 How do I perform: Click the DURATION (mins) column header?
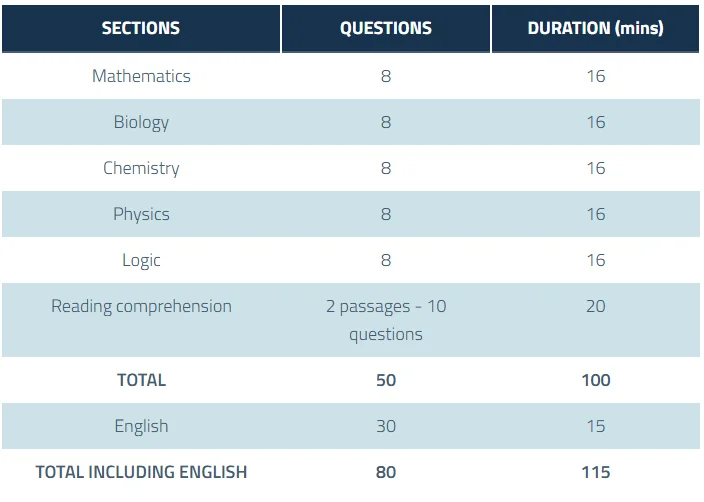click(x=595, y=28)
